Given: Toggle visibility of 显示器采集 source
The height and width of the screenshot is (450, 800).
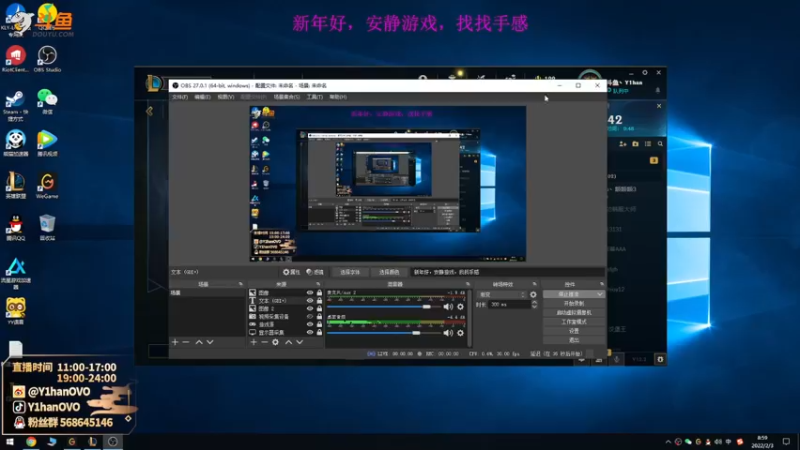Looking at the screenshot, I should click(310, 332).
